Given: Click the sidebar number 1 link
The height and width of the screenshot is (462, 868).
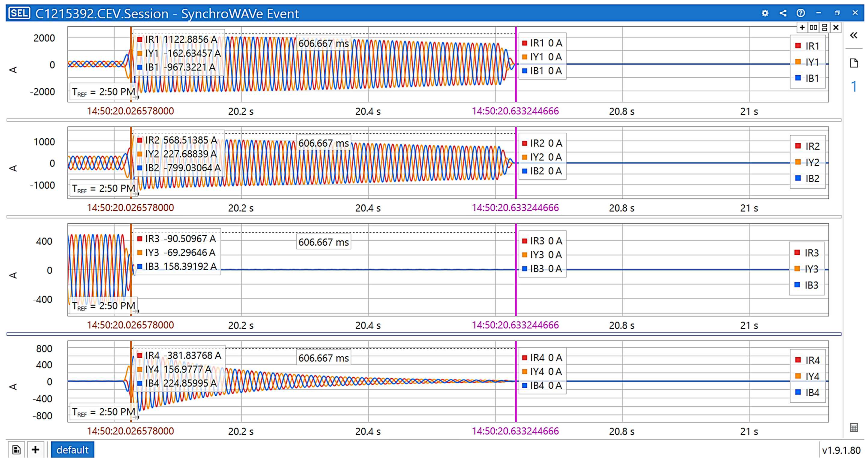Looking at the screenshot, I should 854,87.
